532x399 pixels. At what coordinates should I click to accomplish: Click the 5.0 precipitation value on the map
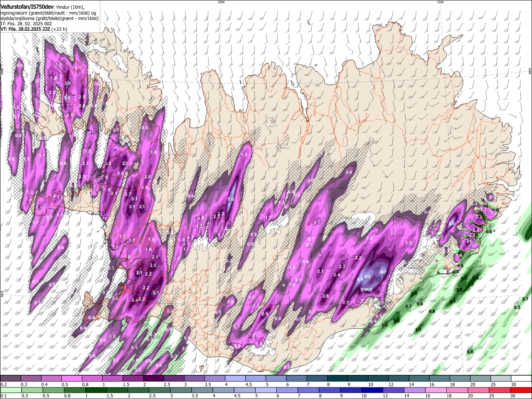click(231, 199)
